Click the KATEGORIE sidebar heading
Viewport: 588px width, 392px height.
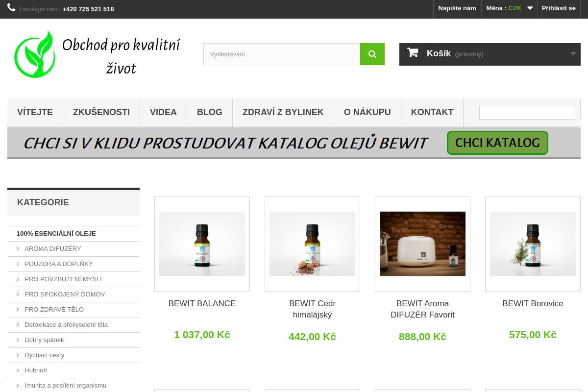coord(43,202)
